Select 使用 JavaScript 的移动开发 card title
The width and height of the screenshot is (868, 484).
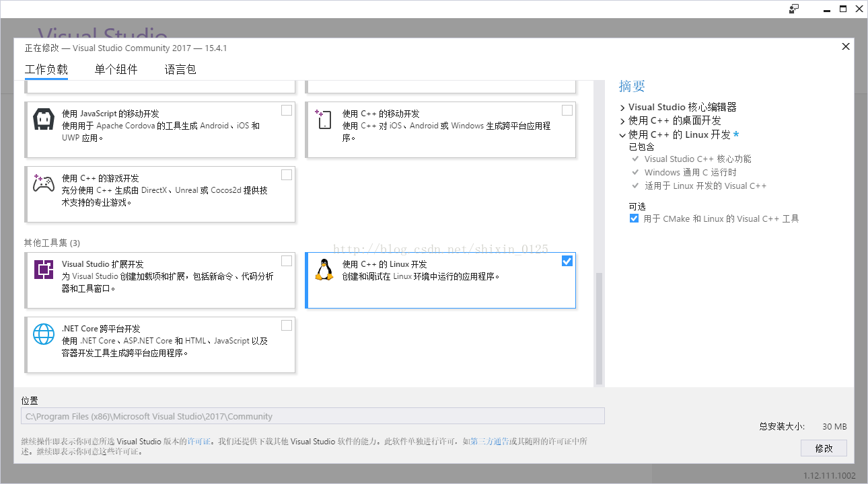pyautogui.click(x=110, y=114)
